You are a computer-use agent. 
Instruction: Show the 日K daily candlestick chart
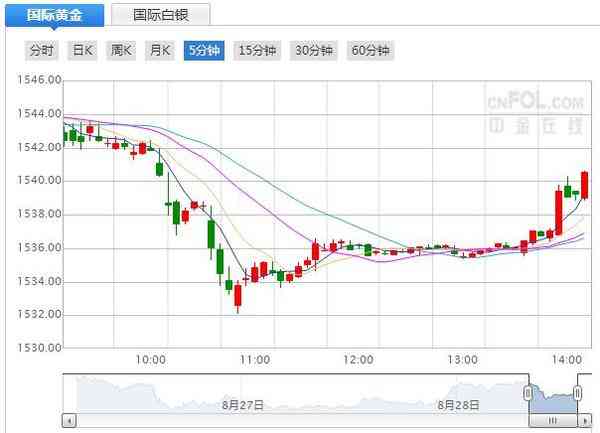(x=81, y=50)
